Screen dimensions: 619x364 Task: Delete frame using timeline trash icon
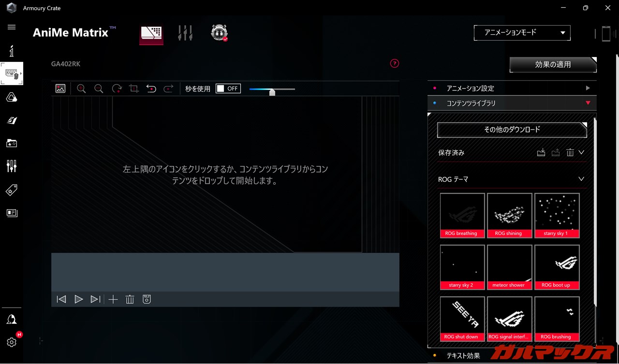click(130, 299)
